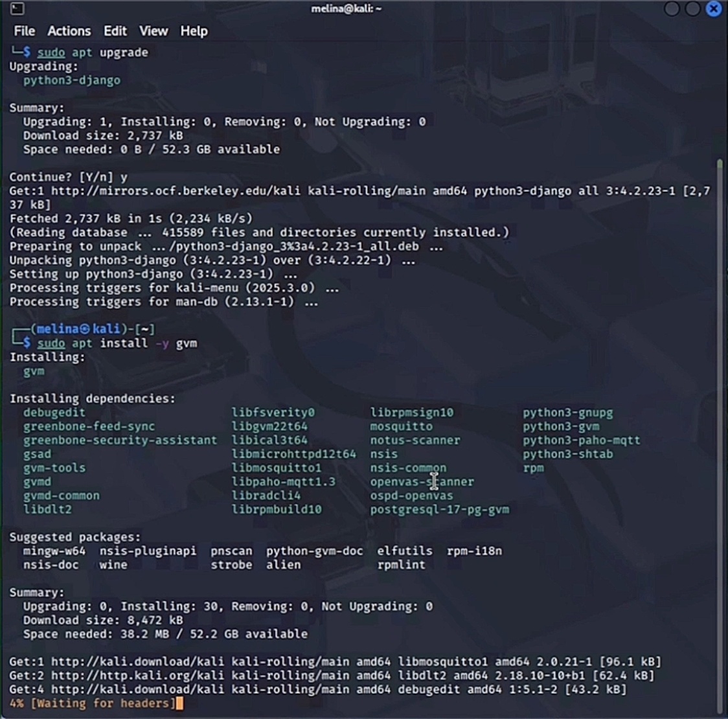Screen dimensions: 728x719
Task: Click the mirrors.ocf.berkeley.edu URL
Action: point(176,191)
